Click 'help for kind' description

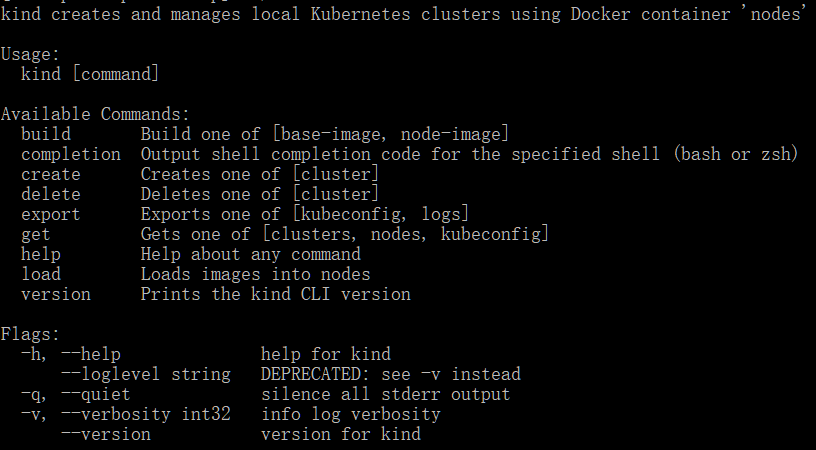(326, 354)
